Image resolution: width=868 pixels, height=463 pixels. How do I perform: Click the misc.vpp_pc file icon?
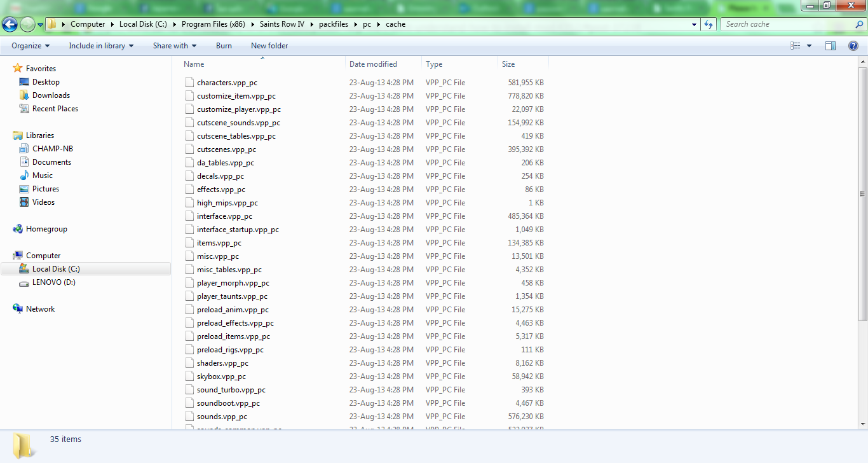(189, 256)
